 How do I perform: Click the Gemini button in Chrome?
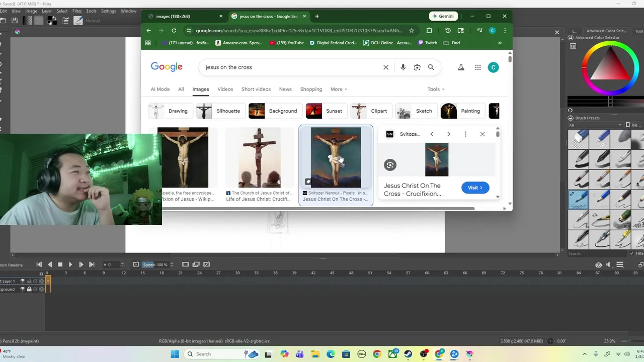coord(443,16)
